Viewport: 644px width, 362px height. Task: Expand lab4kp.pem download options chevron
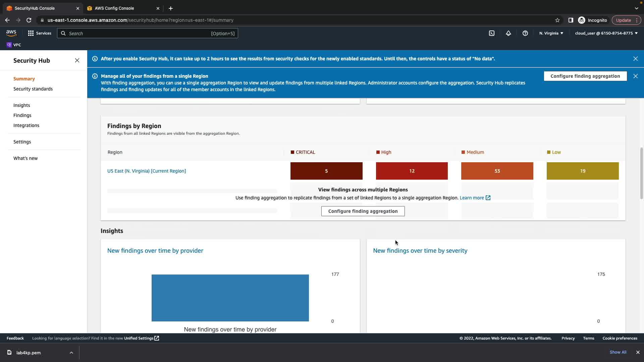[71, 353]
